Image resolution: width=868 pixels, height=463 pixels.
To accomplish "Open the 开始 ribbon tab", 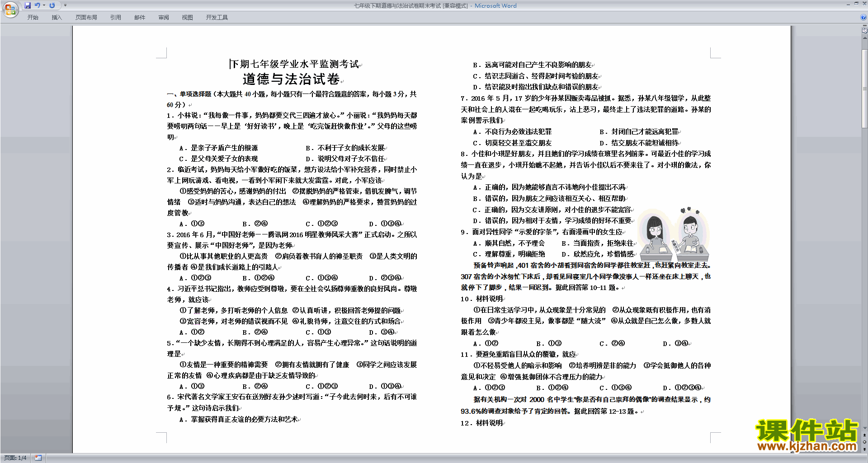I will pos(33,18).
